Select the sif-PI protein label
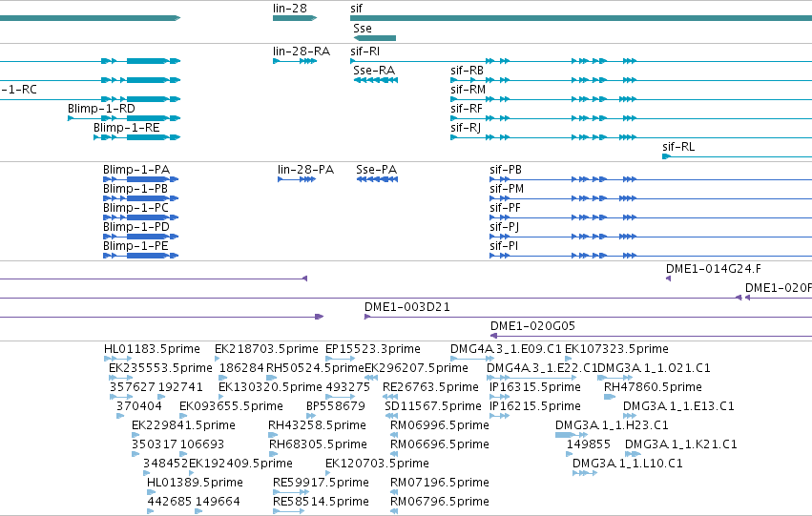 pyautogui.click(x=504, y=246)
